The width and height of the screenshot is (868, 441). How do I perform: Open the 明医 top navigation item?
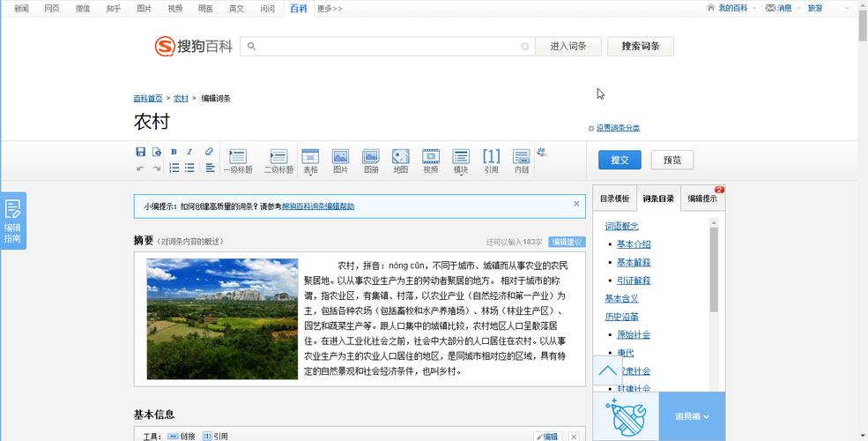(205, 8)
